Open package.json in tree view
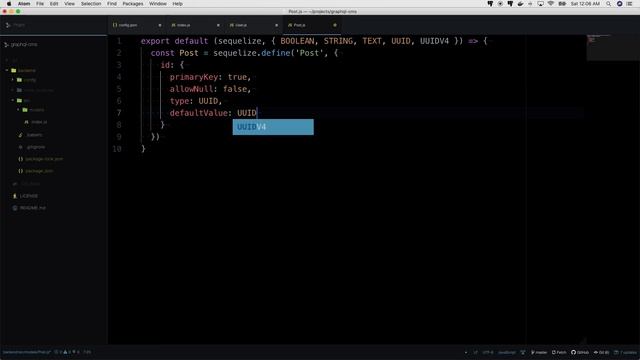This screenshot has width=640, height=360. pyautogui.click(x=36, y=171)
